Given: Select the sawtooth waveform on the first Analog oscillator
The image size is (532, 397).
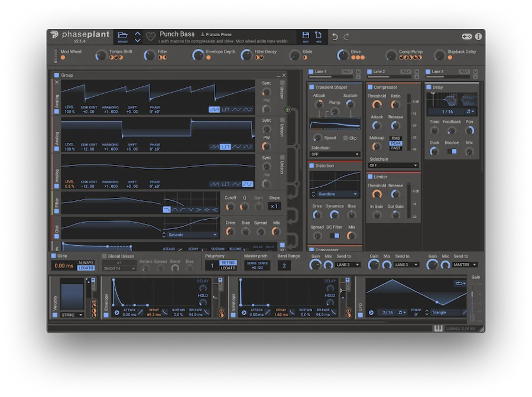Looking at the screenshot, I should point(214,109).
